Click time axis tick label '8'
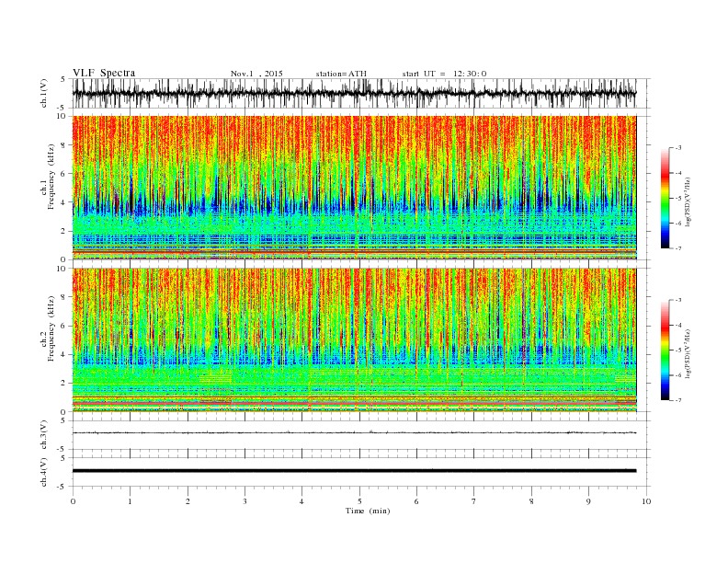 [531, 501]
